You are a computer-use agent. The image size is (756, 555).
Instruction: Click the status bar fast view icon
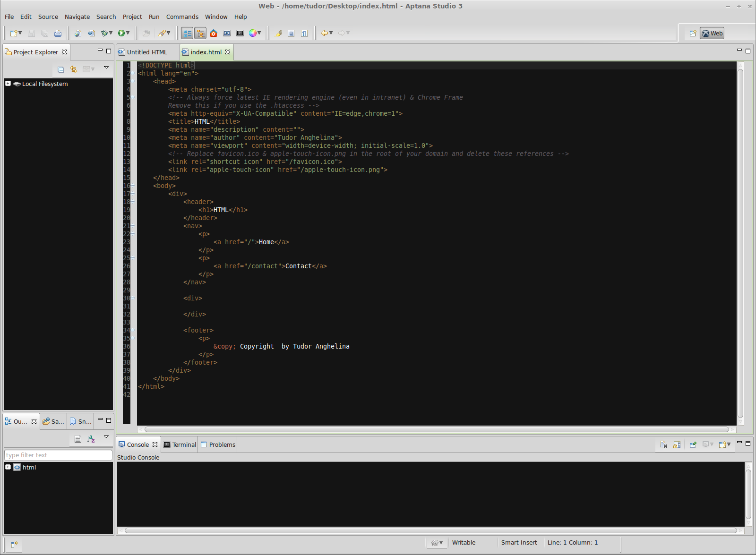[14, 545]
